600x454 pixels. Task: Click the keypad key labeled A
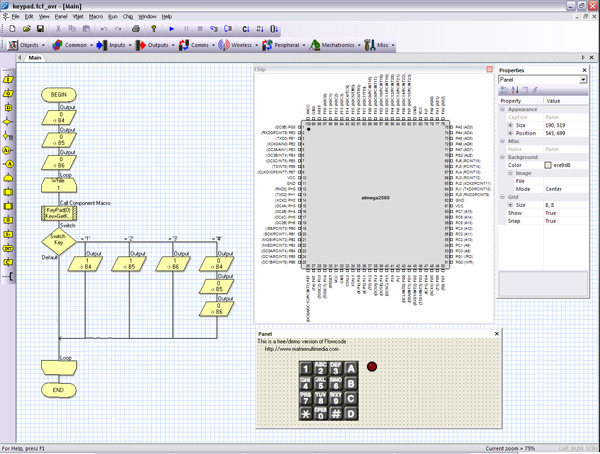(351, 368)
